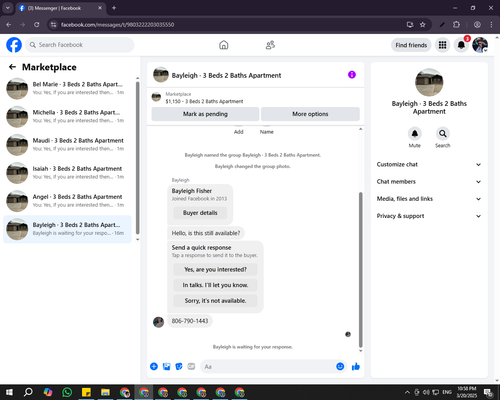Image resolution: width=500 pixels, height=400 pixels.
Task: Go to the Facebook logo home
Action: click(14, 45)
